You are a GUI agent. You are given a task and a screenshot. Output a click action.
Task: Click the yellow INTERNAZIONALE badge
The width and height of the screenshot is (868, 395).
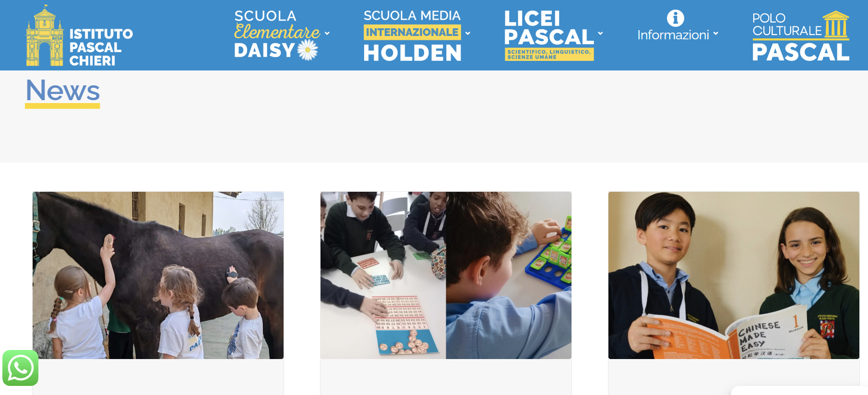[412, 32]
